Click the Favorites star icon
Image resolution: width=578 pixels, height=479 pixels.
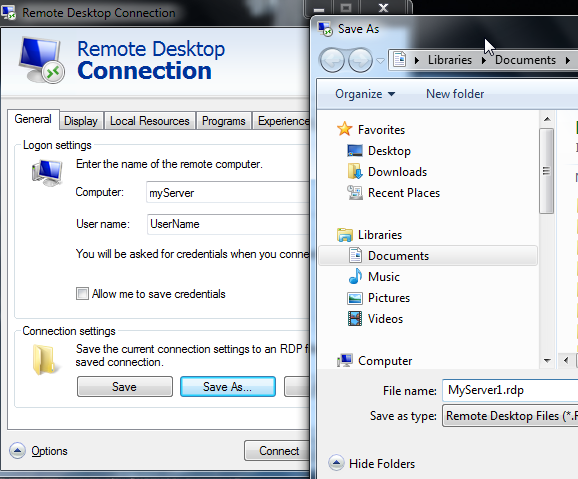point(345,129)
